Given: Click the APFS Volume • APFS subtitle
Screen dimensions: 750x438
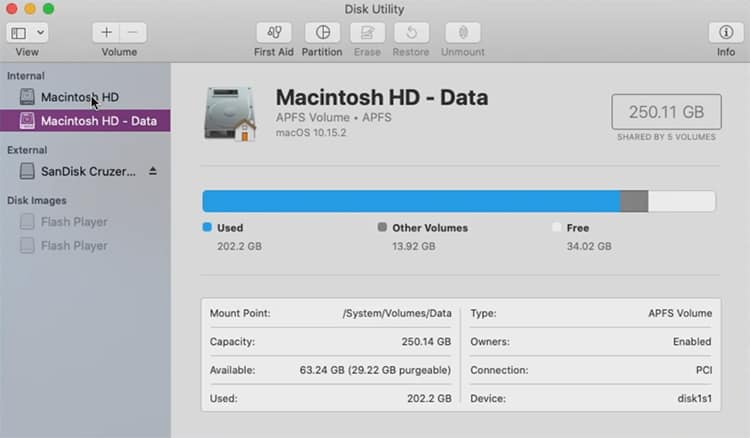Looking at the screenshot, I should click(333, 118).
